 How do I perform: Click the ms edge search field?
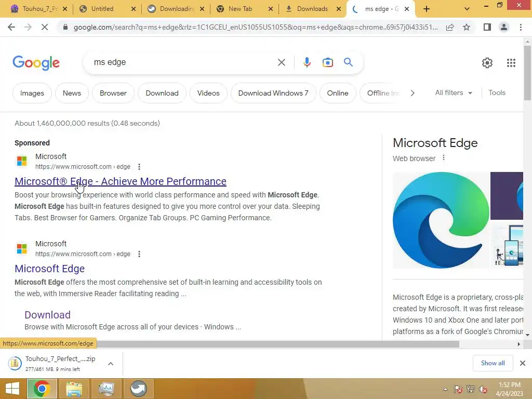(183, 62)
